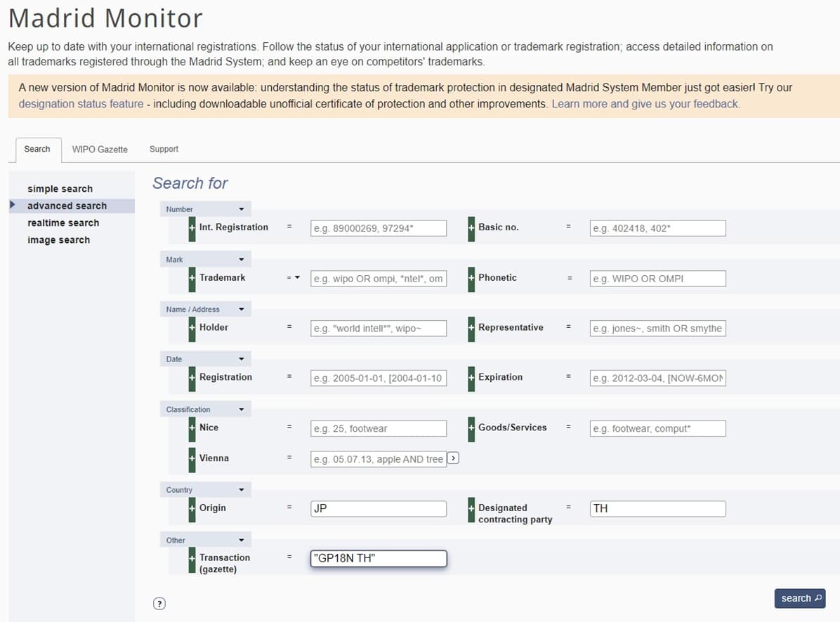Click the Designated contracting party input containing TH
The height and width of the screenshot is (622, 840).
[656, 508]
